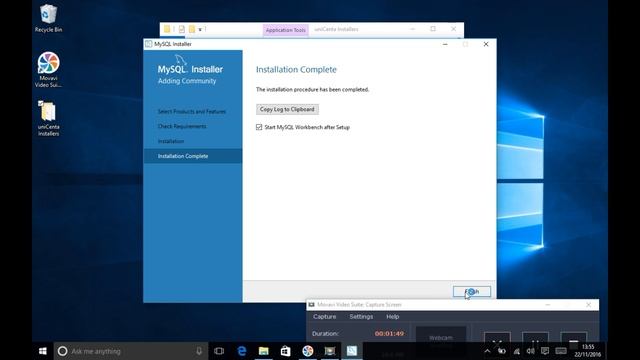This screenshot has height=360, width=640.
Task: Maximize the uniCenta Installers Explorer window
Action: tap(433, 29)
